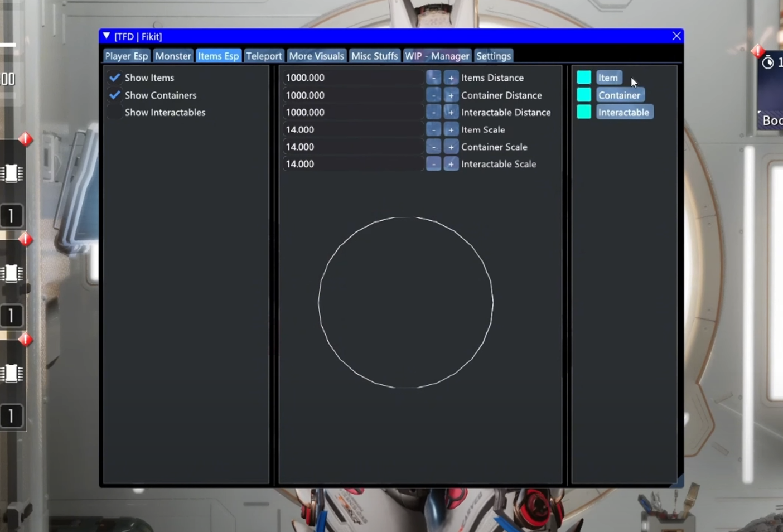The image size is (783, 532).
Task: Decrease Container Distance with minus button
Action: point(433,95)
